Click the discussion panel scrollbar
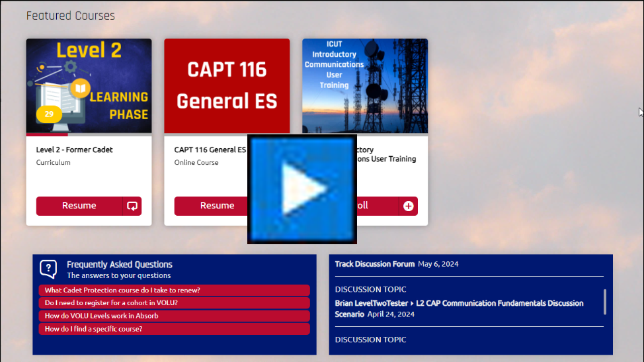 point(605,301)
